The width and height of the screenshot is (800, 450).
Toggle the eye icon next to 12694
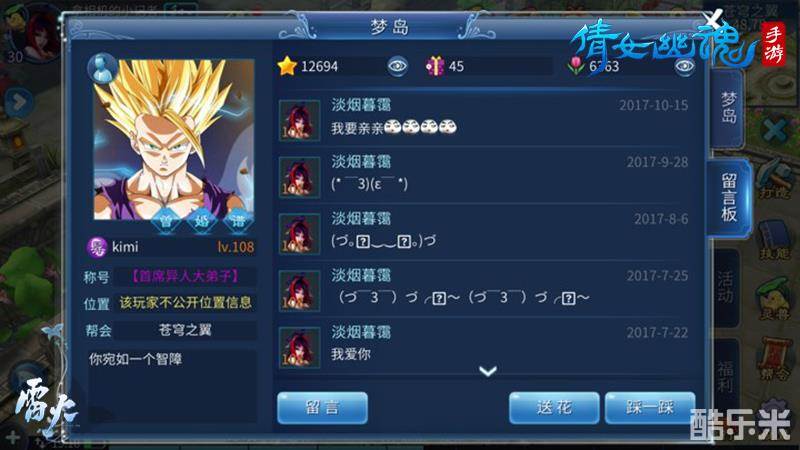click(397, 66)
